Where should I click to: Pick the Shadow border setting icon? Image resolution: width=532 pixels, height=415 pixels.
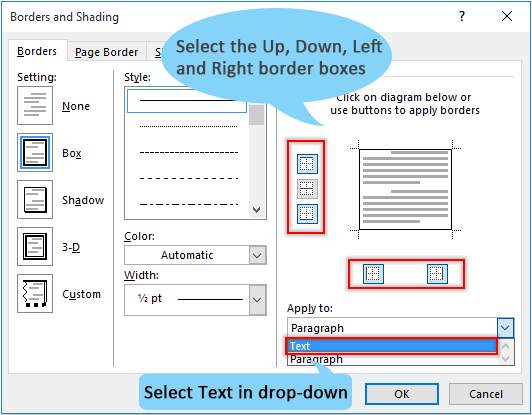point(35,200)
